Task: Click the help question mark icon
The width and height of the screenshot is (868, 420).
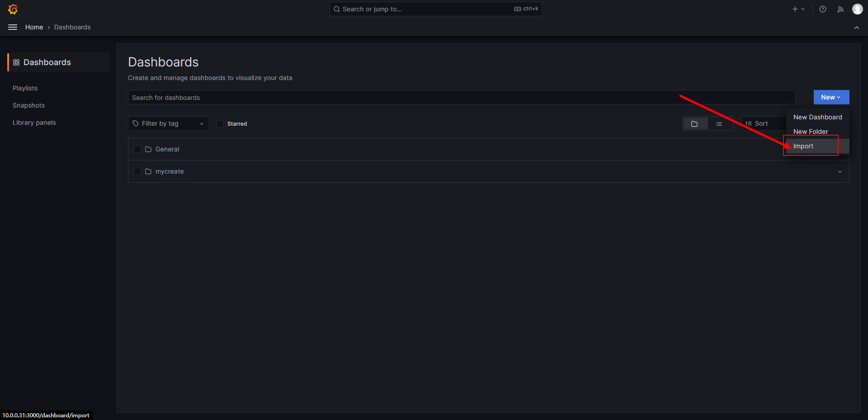Action: point(823,9)
